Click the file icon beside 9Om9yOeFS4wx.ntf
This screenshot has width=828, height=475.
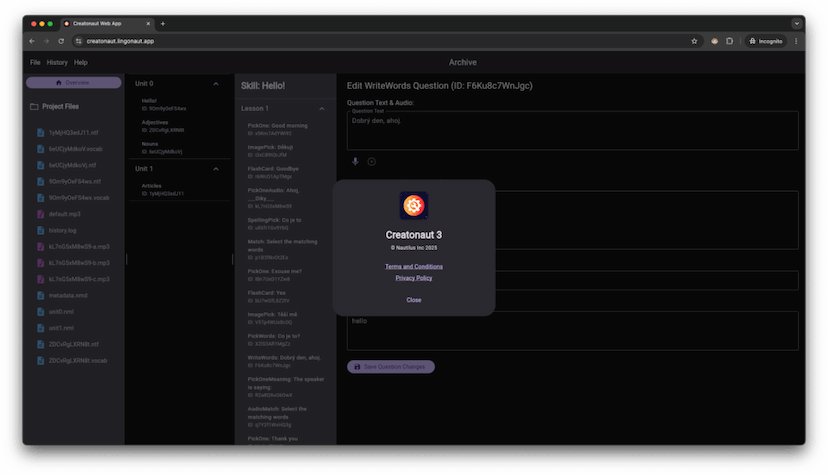tap(41, 182)
